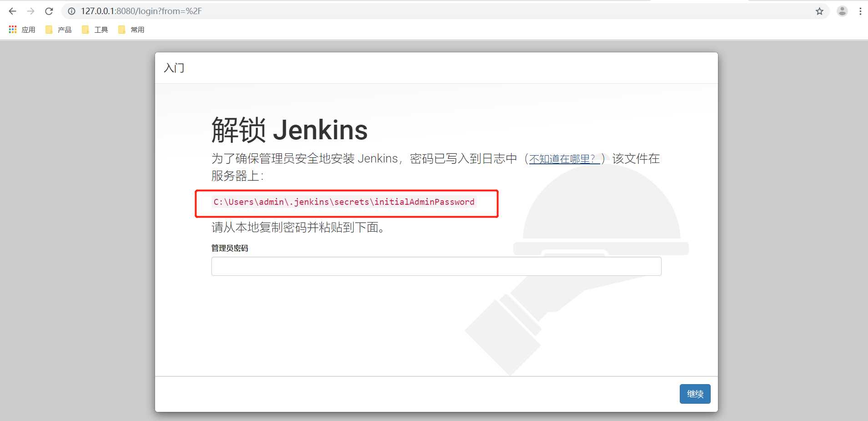
Task: Click the address bar URL
Action: point(141,11)
